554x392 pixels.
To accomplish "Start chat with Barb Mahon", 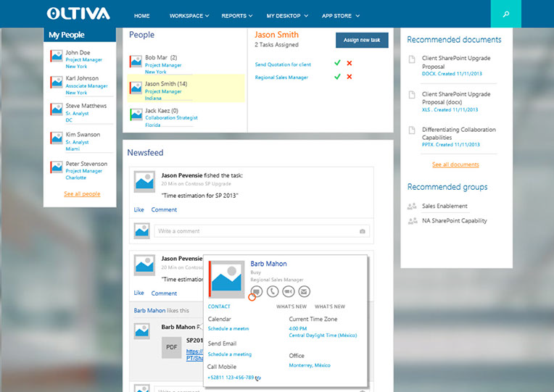I will pyautogui.click(x=257, y=291).
